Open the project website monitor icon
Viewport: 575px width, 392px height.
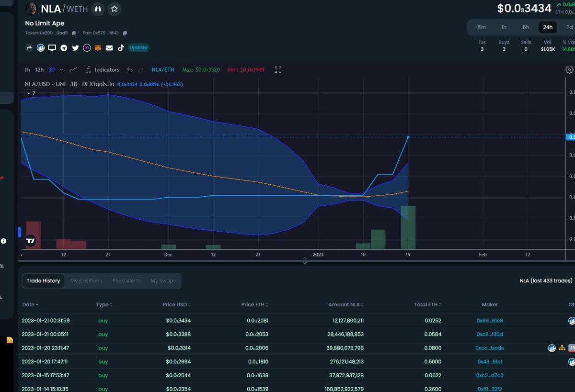(52, 48)
